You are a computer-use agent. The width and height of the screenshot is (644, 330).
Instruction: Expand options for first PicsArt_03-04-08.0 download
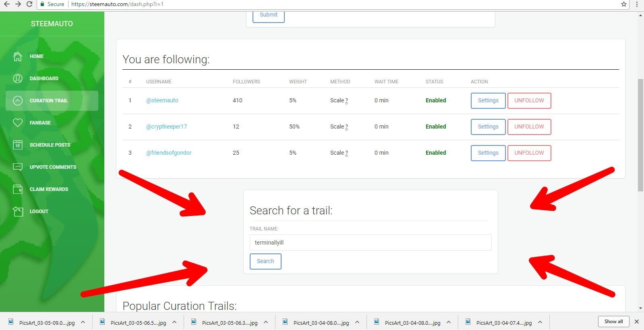[357, 322]
